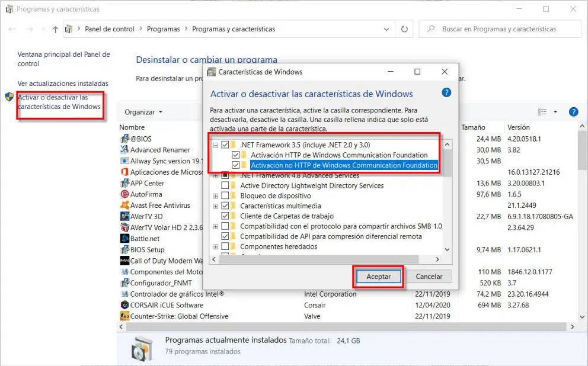
Task: Toggle Bloqueo de dispositivo checkbox
Action: (x=225, y=195)
